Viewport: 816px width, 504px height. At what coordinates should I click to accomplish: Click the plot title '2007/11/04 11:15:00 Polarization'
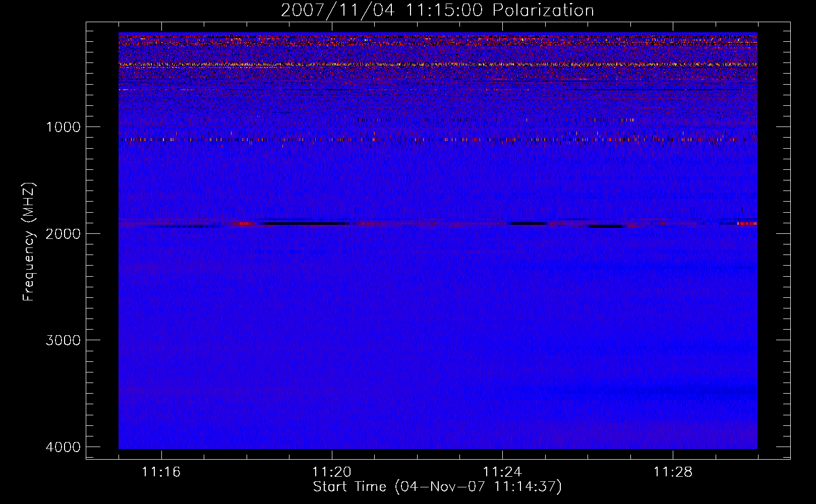click(x=437, y=11)
